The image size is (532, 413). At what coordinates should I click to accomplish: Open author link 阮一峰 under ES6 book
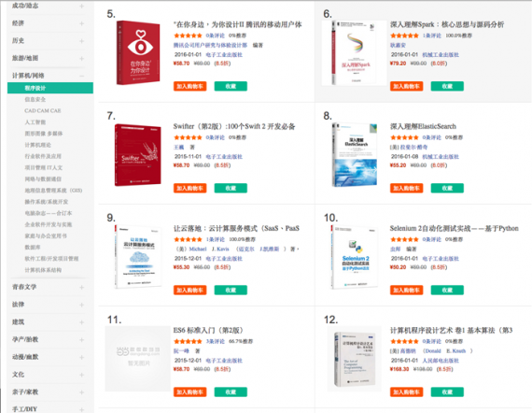(x=181, y=350)
